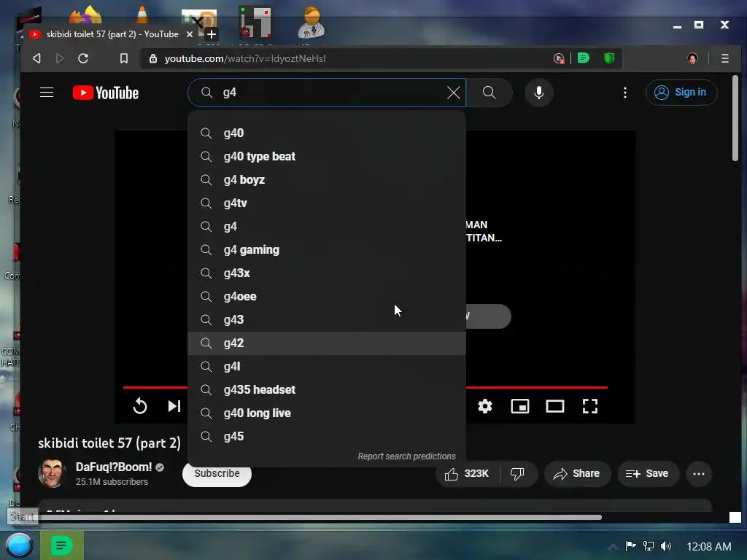Close the skibidi toilet 57 tab
This screenshot has width=747, height=560.
[189, 34]
